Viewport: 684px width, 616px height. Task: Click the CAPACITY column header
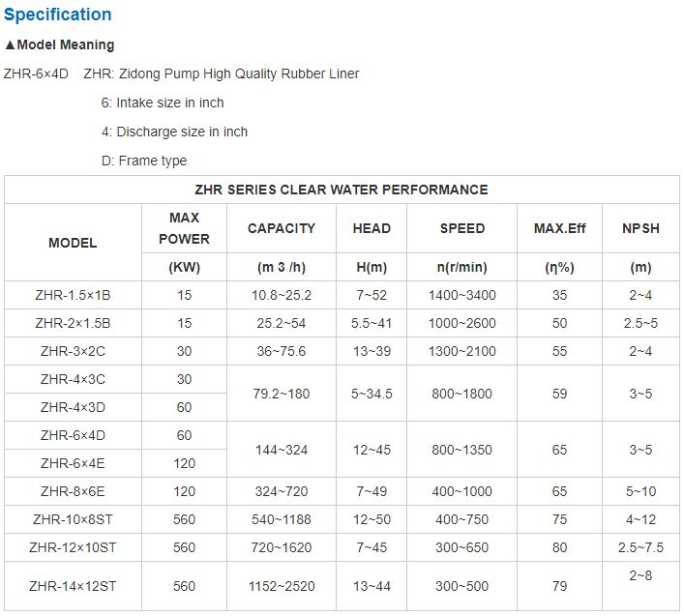click(282, 228)
